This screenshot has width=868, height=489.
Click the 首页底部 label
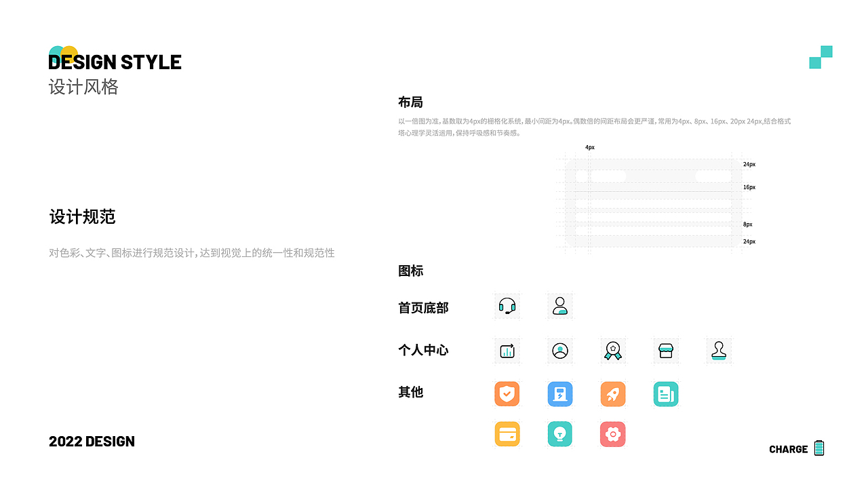point(423,308)
